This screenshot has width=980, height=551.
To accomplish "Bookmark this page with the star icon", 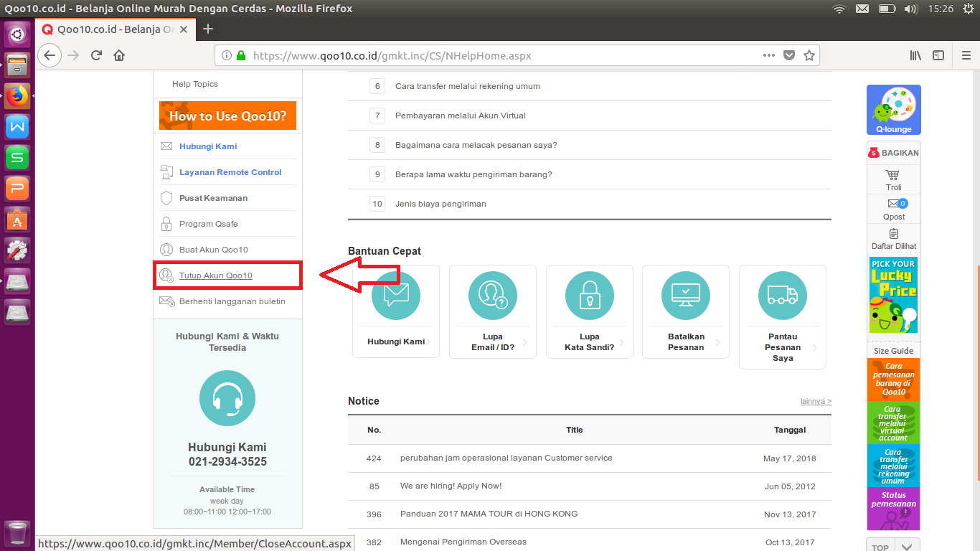I will (809, 55).
